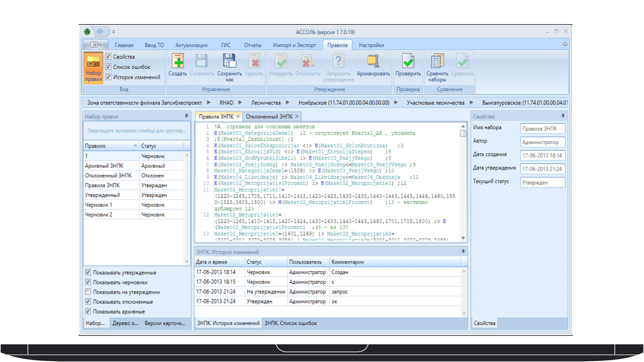Select Архивный ЗНПК rule row

tap(133, 166)
